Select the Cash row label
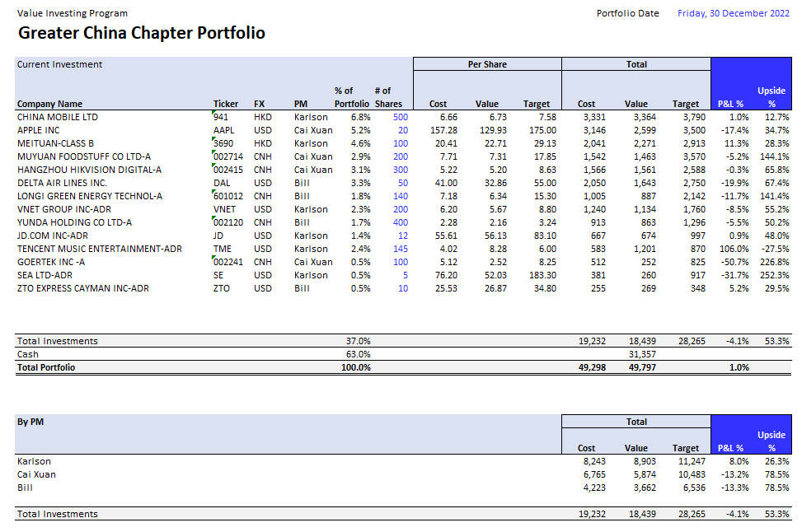This screenshot has width=802, height=532. tap(28, 355)
